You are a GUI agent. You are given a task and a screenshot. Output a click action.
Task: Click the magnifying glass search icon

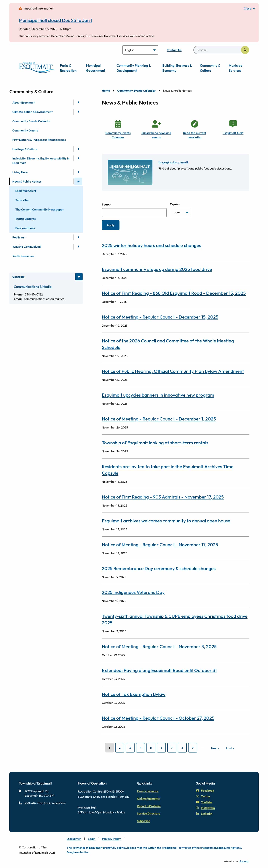(245, 50)
